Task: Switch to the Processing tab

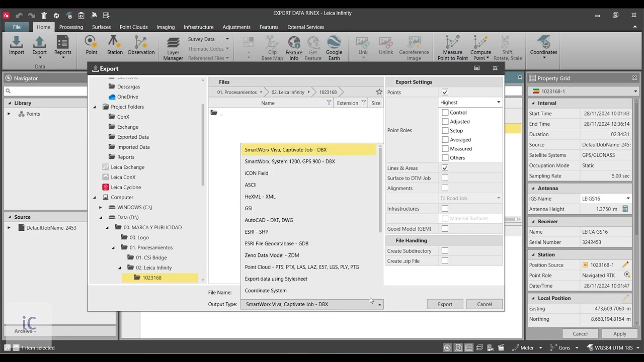Action: 71,27
